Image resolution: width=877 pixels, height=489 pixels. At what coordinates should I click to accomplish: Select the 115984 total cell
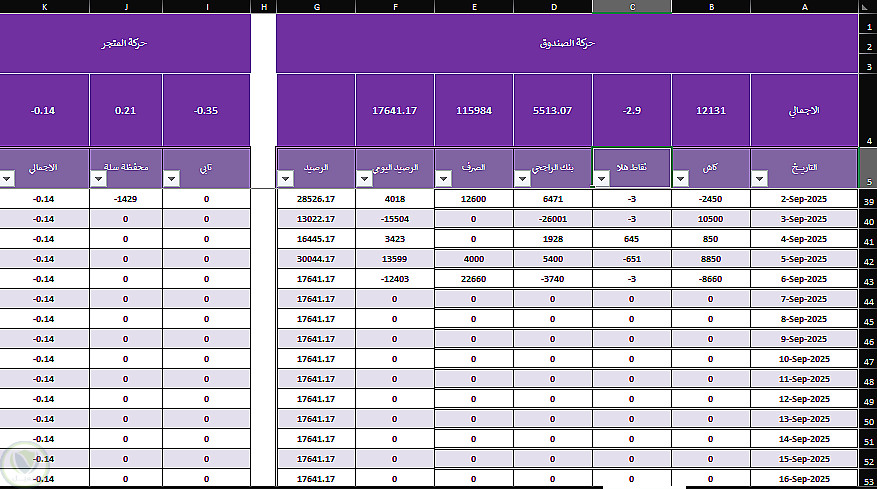click(x=474, y=111)
